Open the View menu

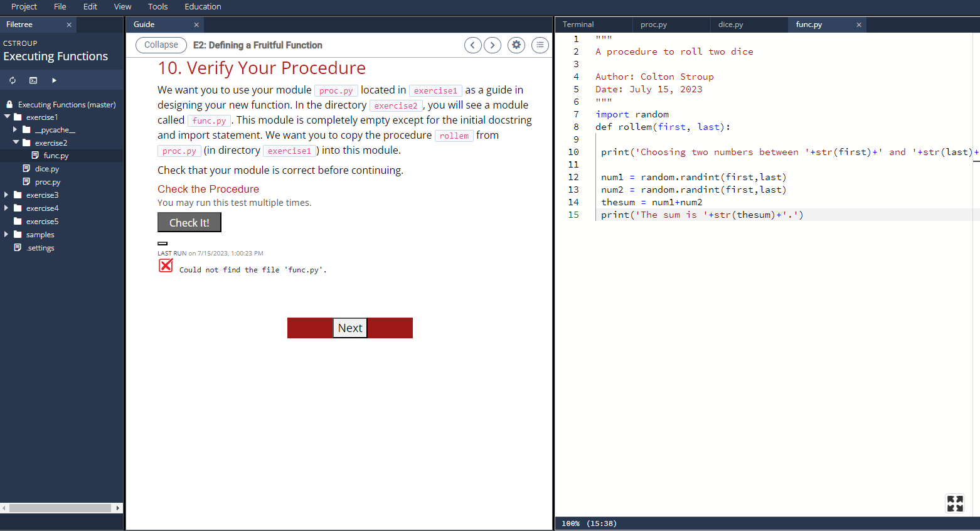pyautogui.click(x=122, y=7)
